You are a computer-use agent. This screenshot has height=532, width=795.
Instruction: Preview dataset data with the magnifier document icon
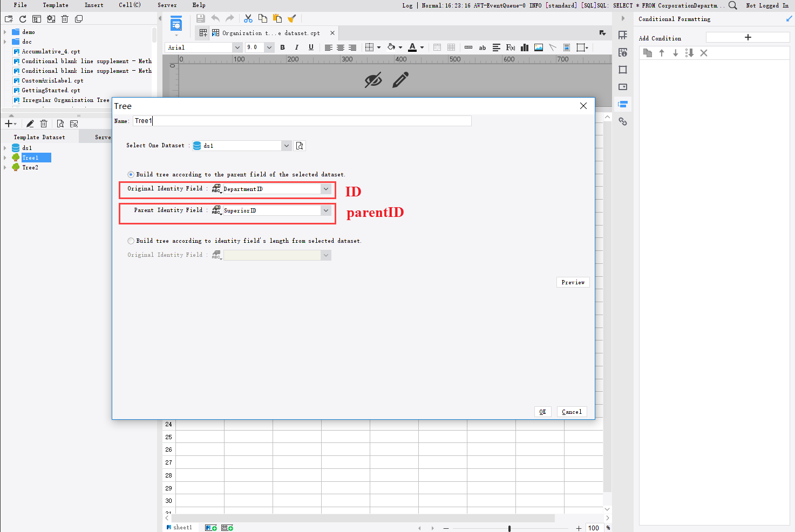point(60,123)
